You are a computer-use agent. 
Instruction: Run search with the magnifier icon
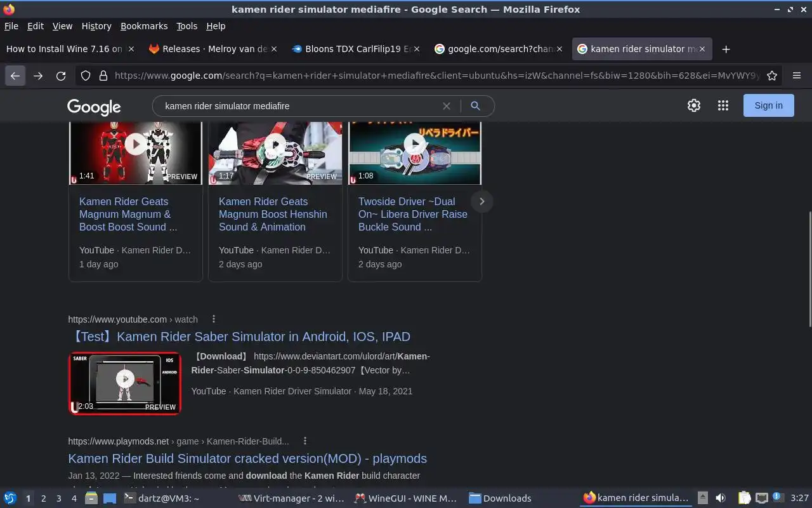pos(475,106)
